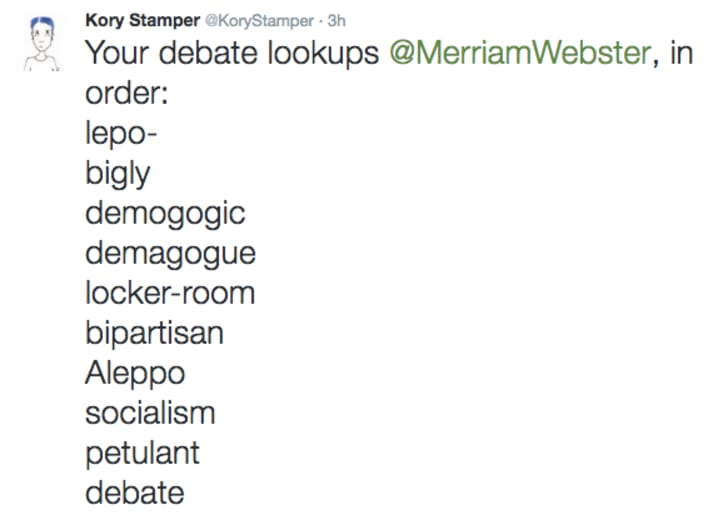This screenshot has height=525, width=728.
Task: Select the 'socialism' lookup line
Action: click(x=150, y=413)
